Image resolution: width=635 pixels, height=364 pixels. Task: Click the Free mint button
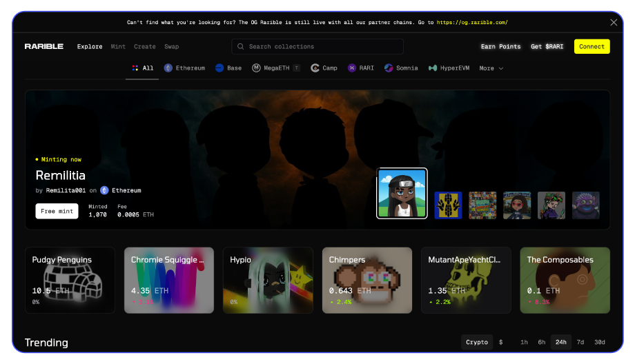(57, 211)
